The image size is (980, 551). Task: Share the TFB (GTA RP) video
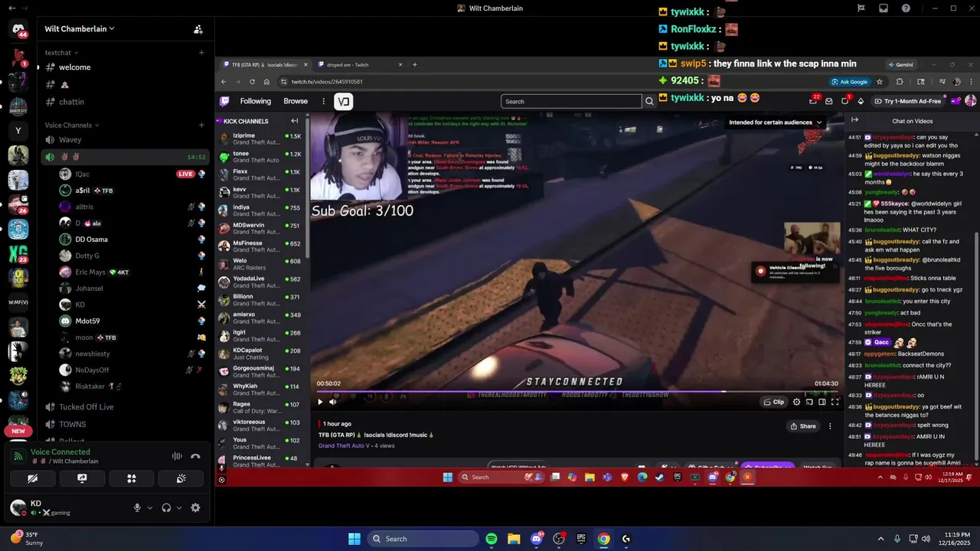[803, 426]
